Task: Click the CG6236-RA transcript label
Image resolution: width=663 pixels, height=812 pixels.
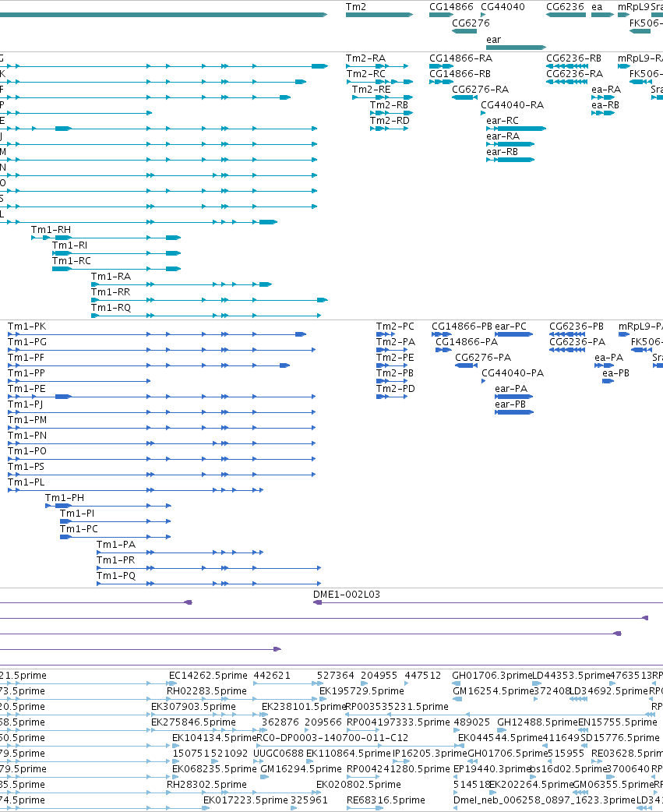Action: coord(574,73)
